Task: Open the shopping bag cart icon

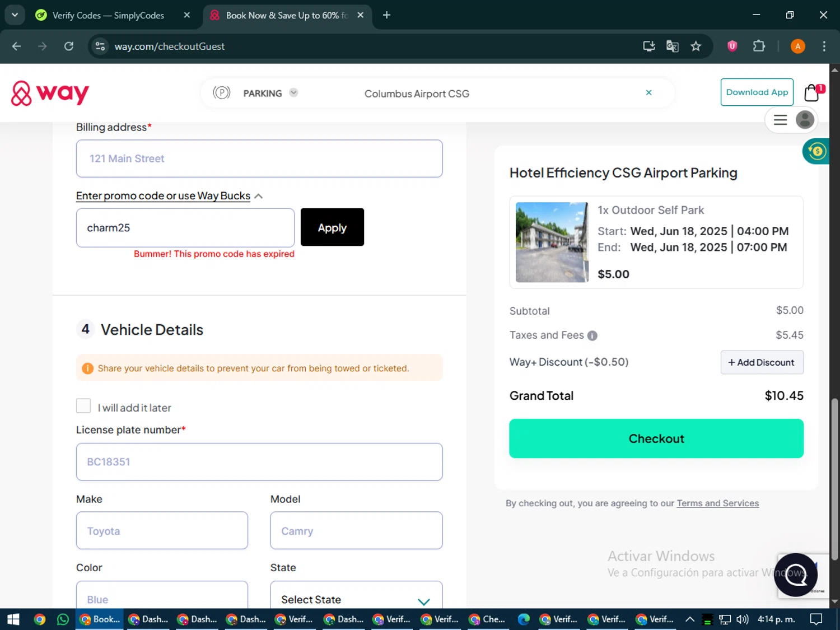Action: point(812,92)
